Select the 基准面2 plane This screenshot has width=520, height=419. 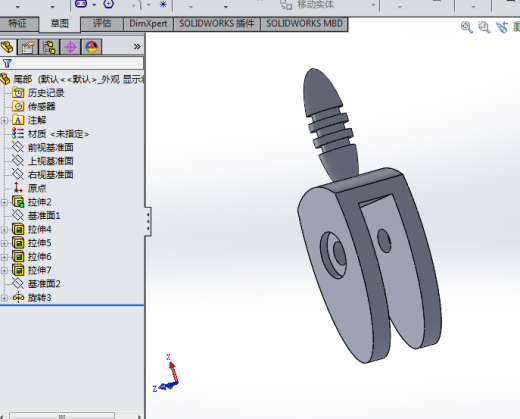pos(44,284)
